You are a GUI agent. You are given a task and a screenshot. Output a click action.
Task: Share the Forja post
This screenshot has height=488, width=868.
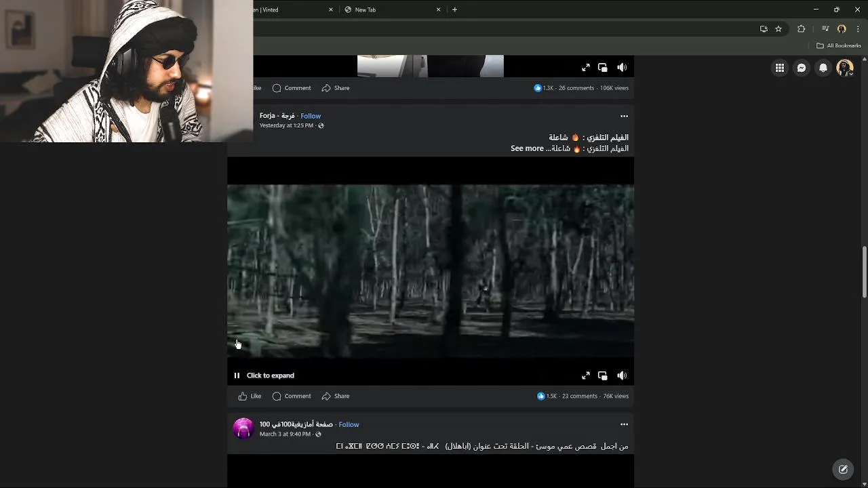point(336,396)
